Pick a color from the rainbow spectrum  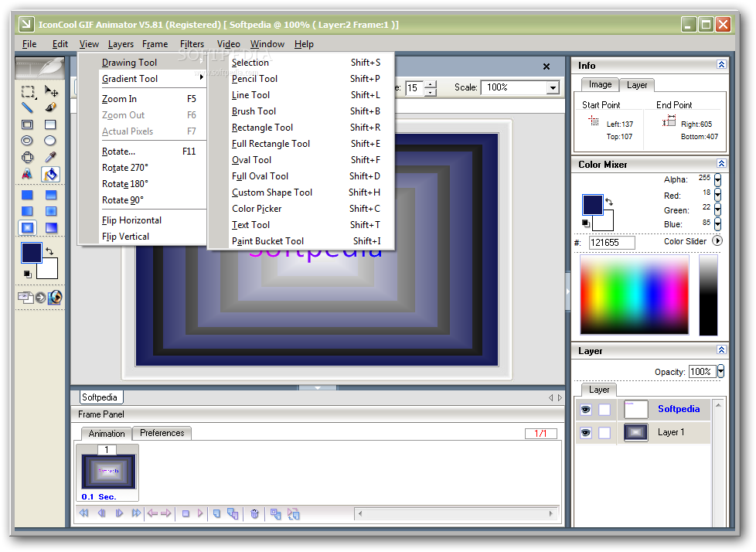click(x=634, y=294)
